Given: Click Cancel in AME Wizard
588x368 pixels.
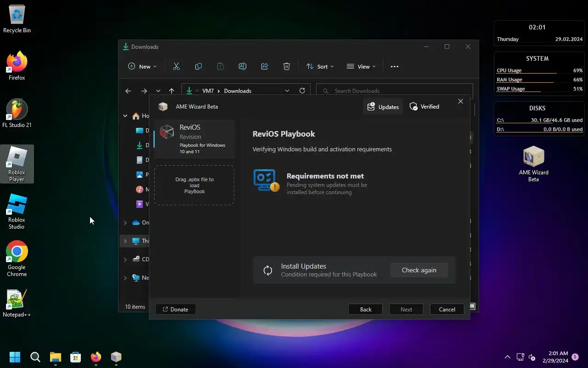Looking at the screenshot, I should point(447,309).
